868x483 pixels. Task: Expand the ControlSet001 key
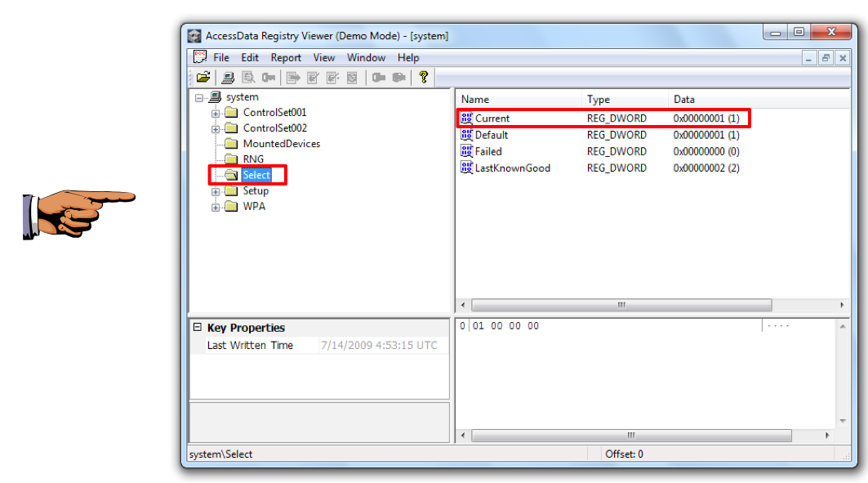click(216, 114)
